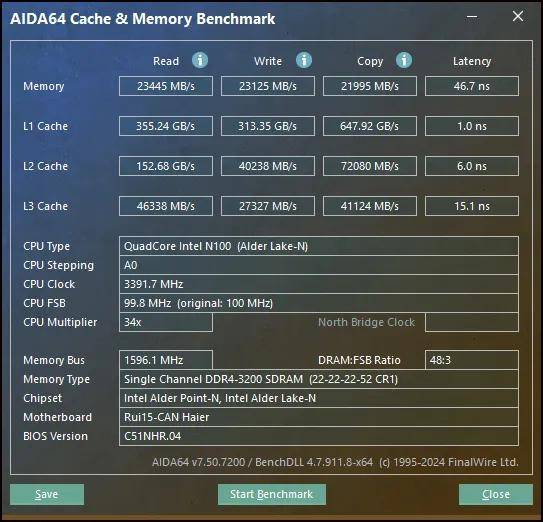Click the Close button at bottom right
The image size is (543, 522).
point(496,494)
